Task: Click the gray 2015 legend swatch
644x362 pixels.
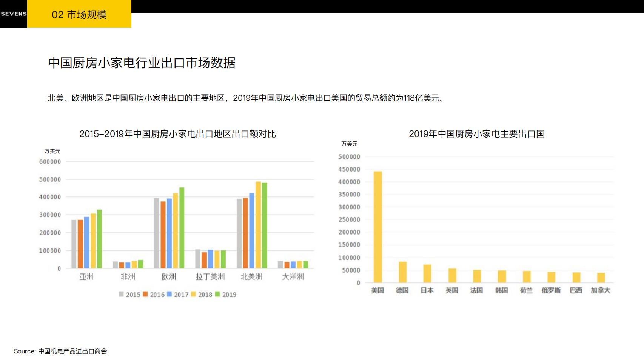Action: 121,295
